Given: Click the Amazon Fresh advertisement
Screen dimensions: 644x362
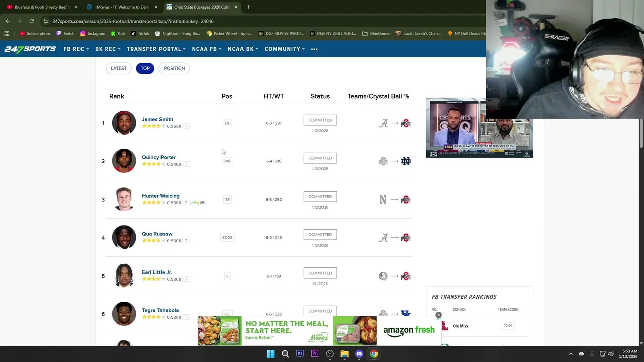Looking at the screenshot, I should [319, 331].
